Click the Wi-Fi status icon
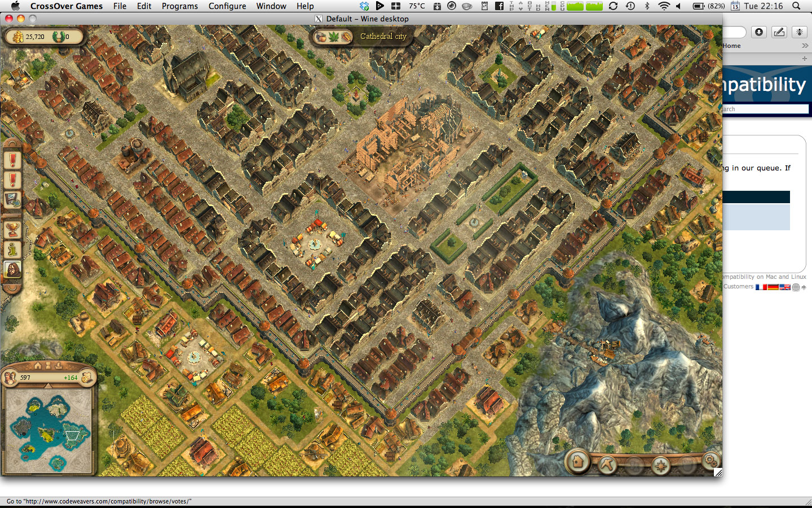This screenshot has width=812, height=508. coord(664,6)
